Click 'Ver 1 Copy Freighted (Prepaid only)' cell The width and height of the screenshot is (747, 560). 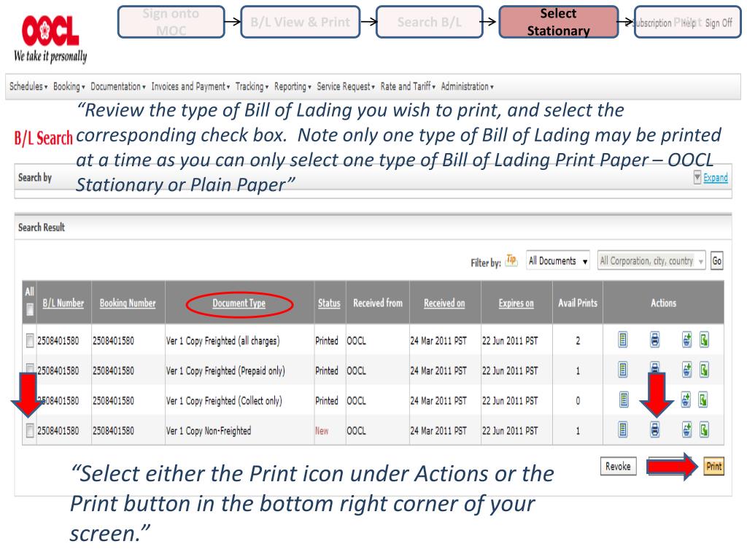point(225,371)
